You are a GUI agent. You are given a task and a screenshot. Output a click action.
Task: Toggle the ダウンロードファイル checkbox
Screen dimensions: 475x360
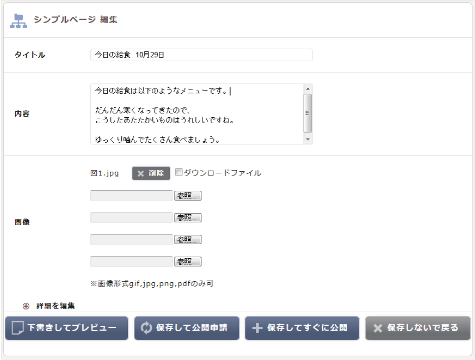179,172
